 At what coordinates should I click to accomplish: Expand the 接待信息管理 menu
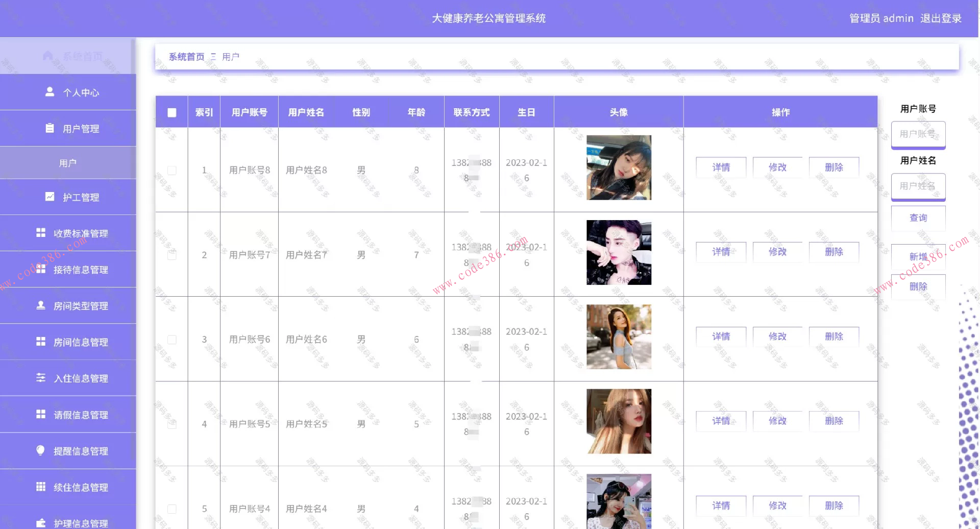[68, 269]
